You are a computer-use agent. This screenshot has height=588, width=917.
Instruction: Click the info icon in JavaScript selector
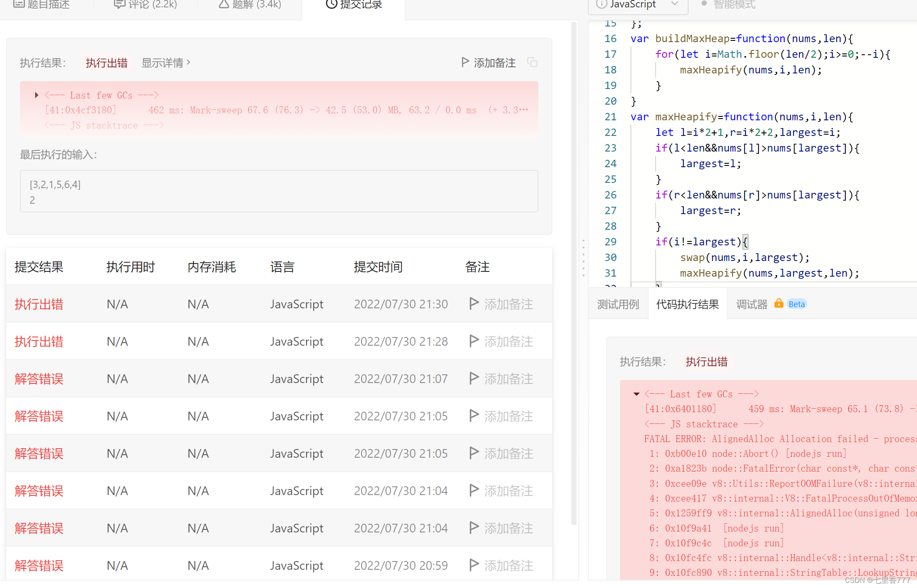pyautogui.click(x=601, y=4)
